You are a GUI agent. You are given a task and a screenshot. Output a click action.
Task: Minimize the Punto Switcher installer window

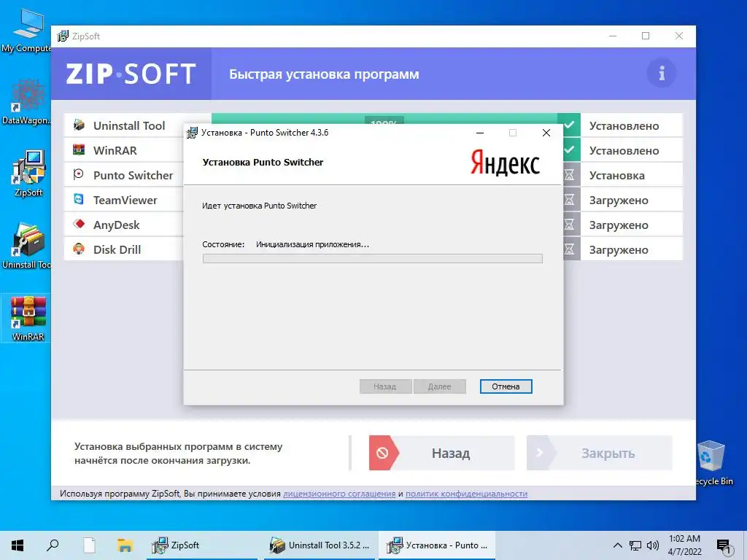click(480, 133)
